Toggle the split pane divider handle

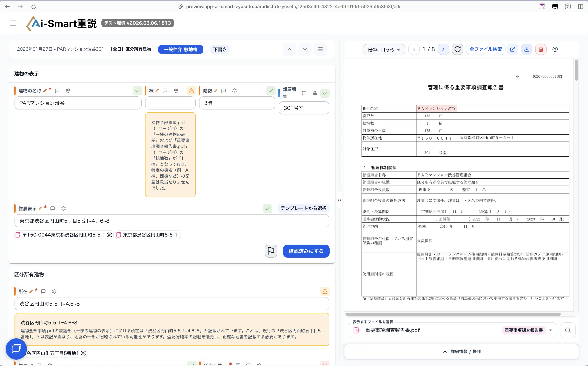[339, 200]
